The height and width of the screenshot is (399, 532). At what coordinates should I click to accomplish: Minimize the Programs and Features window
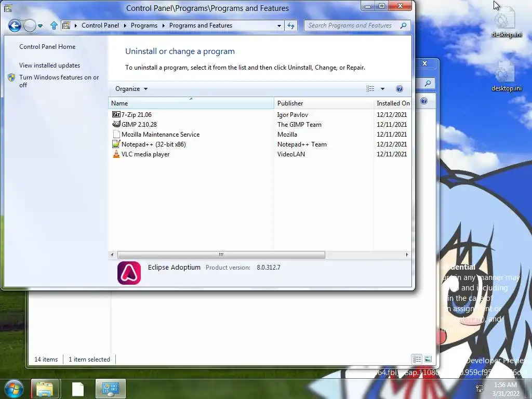pos(368,6)
